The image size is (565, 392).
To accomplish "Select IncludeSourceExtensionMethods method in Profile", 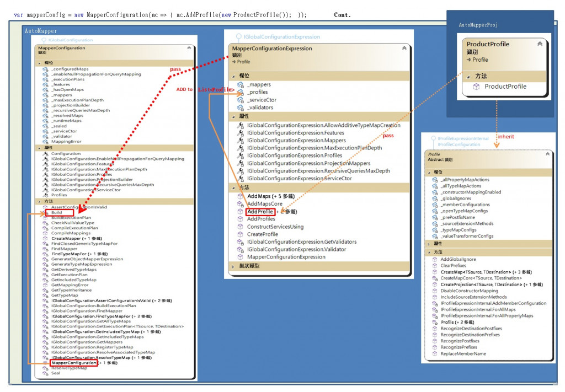I will click(473, 297).
